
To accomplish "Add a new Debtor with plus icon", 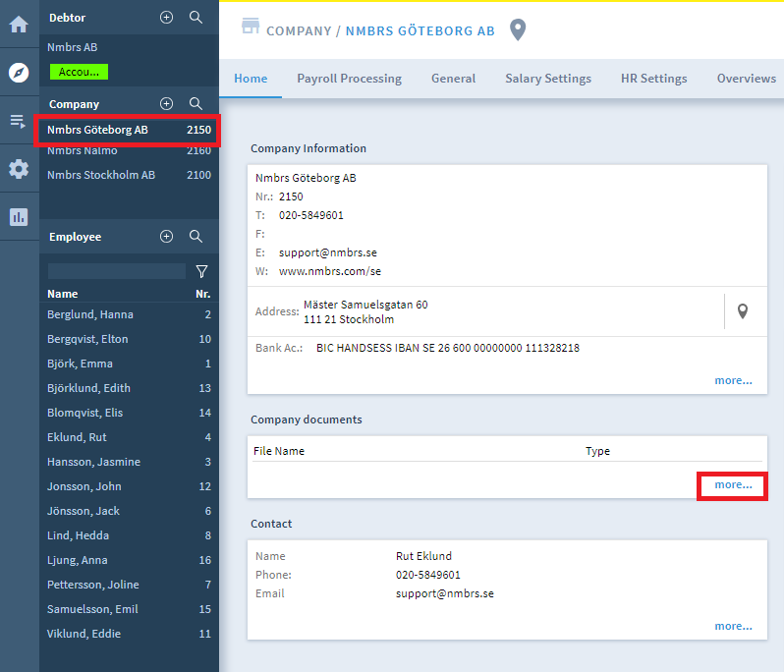I will click(166, 18).
